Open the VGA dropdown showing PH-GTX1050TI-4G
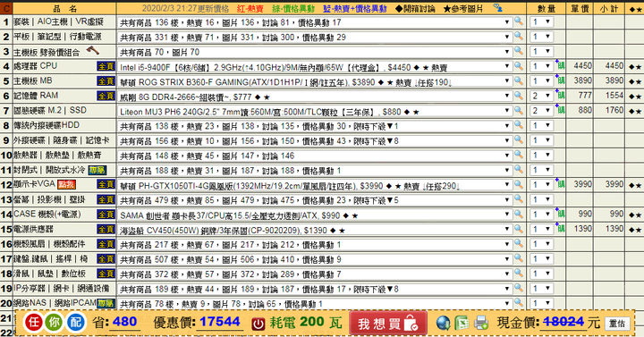 [x=315, y=186]
